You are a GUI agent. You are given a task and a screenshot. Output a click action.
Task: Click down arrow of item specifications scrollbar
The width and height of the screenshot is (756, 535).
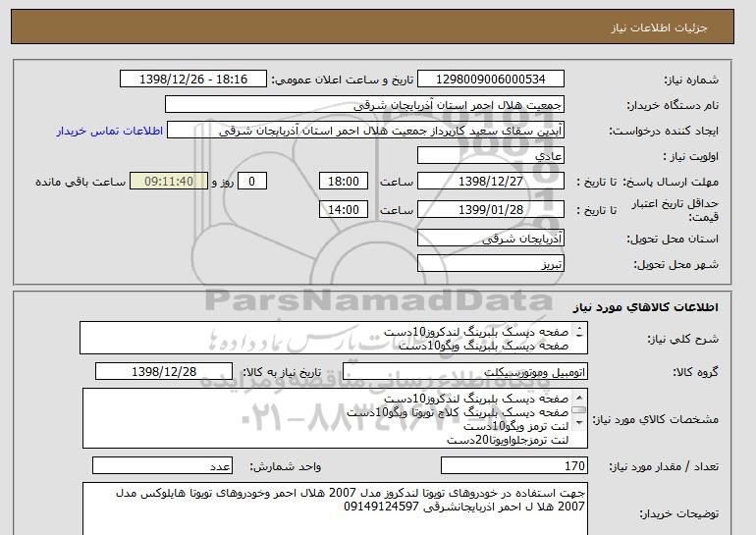pos(579,423)
